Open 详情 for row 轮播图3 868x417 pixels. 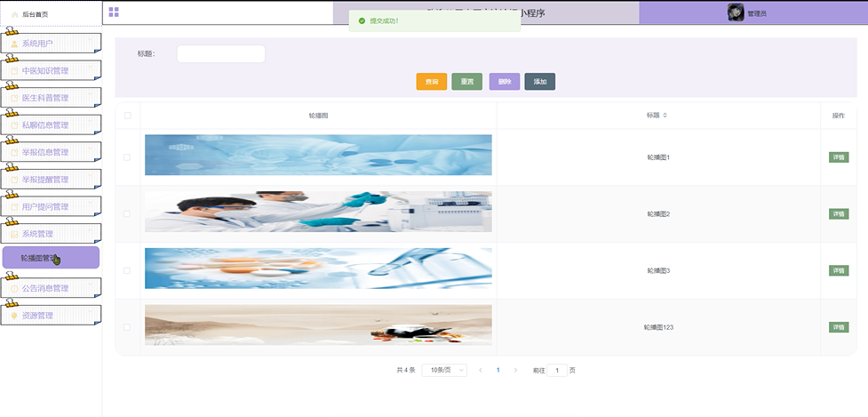[x=839, y=271]
